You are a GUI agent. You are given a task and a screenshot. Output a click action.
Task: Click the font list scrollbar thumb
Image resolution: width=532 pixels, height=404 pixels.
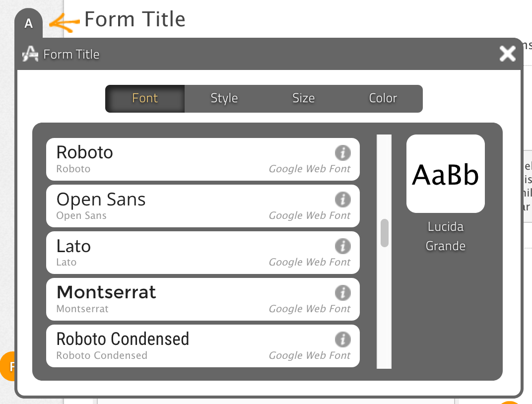click(384, 233)
